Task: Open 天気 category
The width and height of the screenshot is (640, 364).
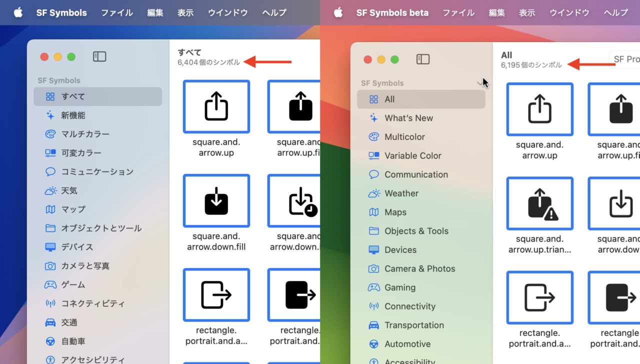Action: tap(98, 190)
